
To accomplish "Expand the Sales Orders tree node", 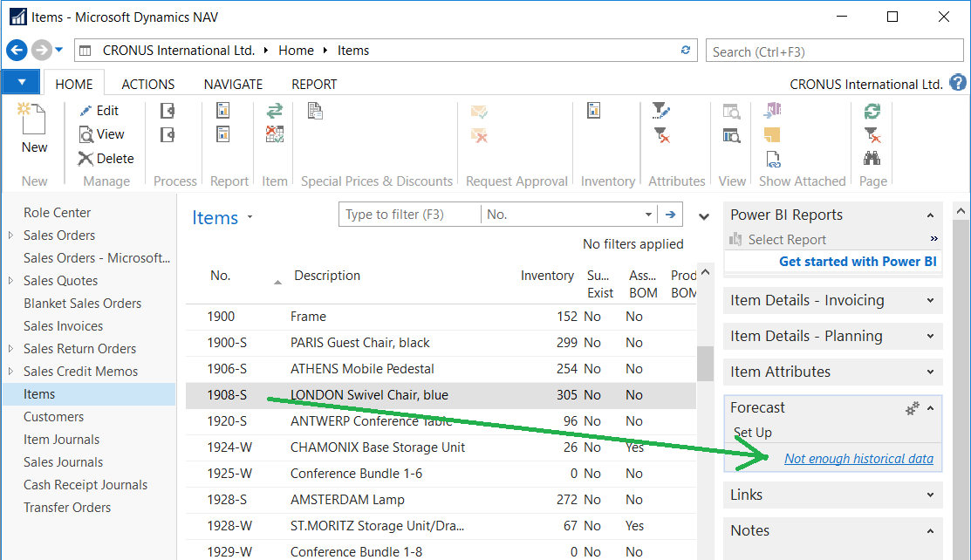I will tap(10, 236).
